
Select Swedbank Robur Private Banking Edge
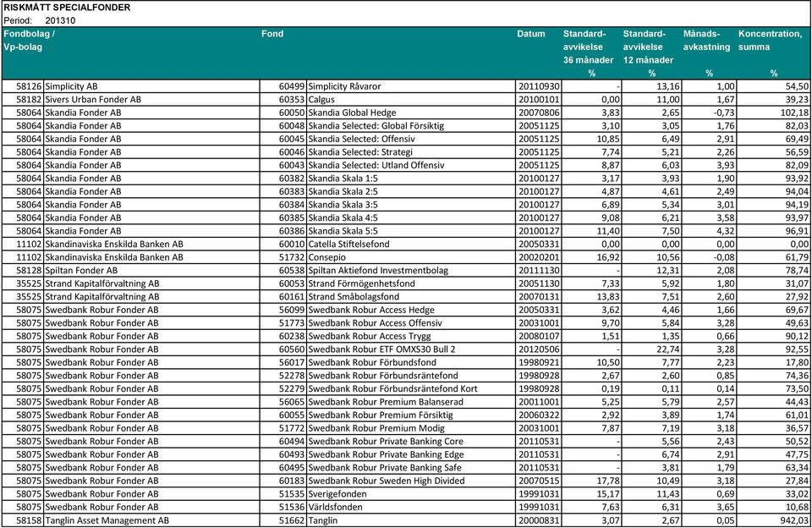[387, 455]
